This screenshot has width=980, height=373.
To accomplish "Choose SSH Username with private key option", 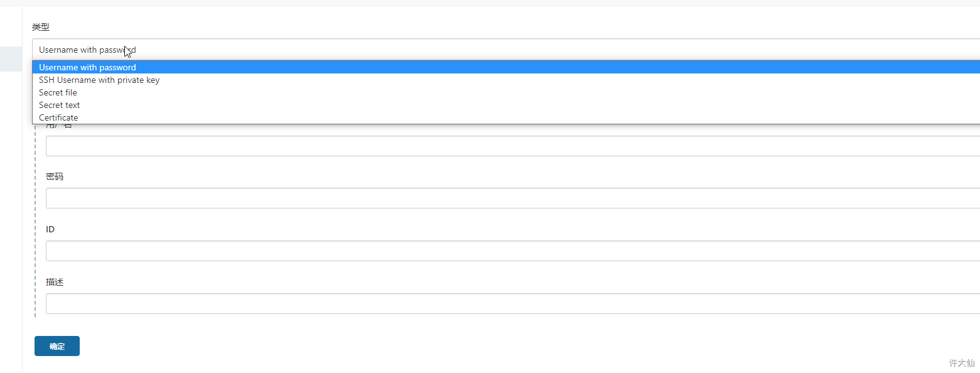I will [x=99, y=80].
